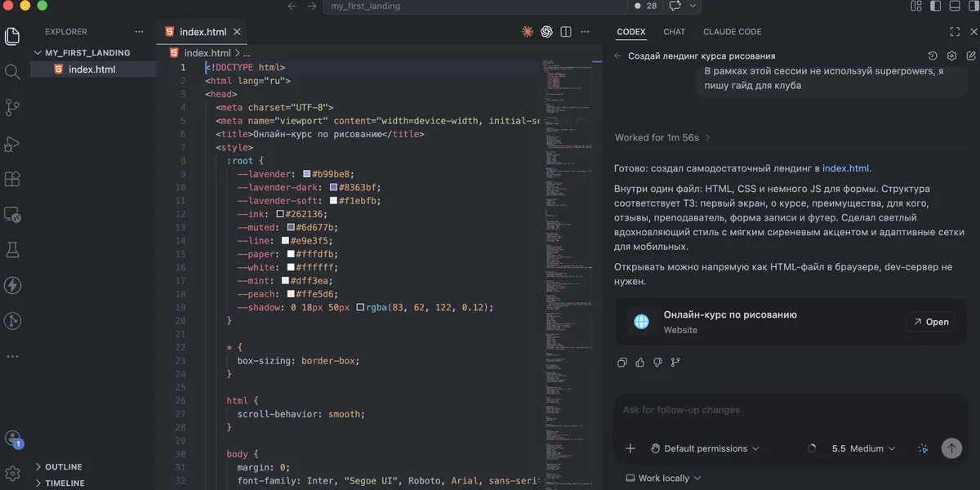Navigate back using title bar arrow
This screenshot has height=490, width=980.
[x=292, y=6]
